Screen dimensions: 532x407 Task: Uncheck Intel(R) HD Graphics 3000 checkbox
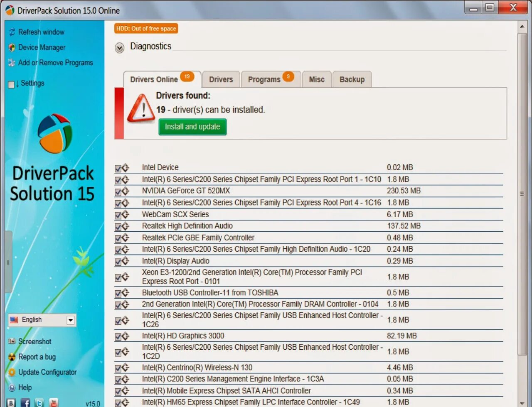[118, 336]
